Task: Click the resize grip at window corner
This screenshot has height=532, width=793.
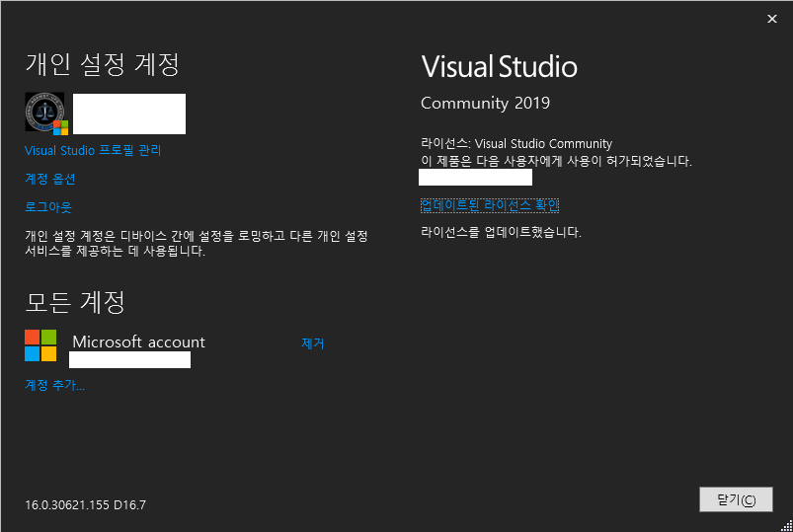Action: pos(786,525)
